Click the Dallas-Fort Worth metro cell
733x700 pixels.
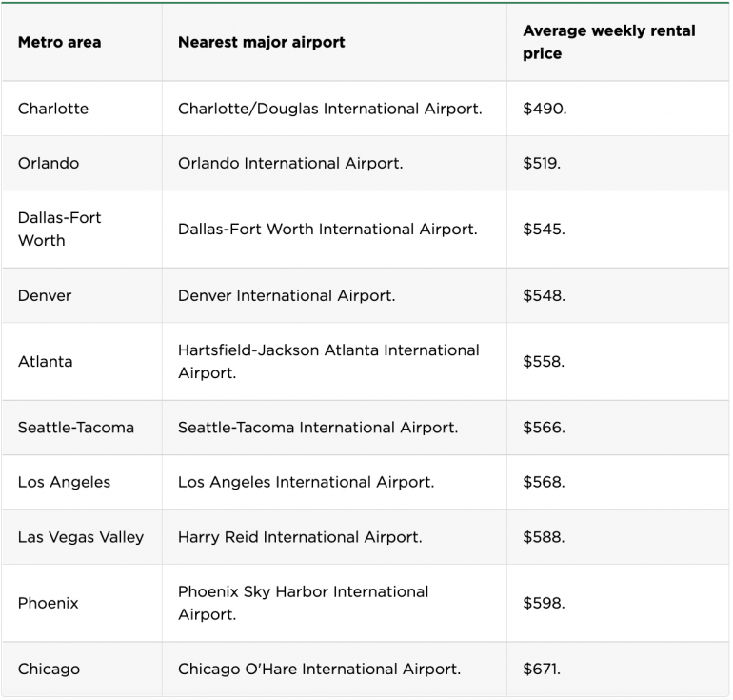click(59, 229)
